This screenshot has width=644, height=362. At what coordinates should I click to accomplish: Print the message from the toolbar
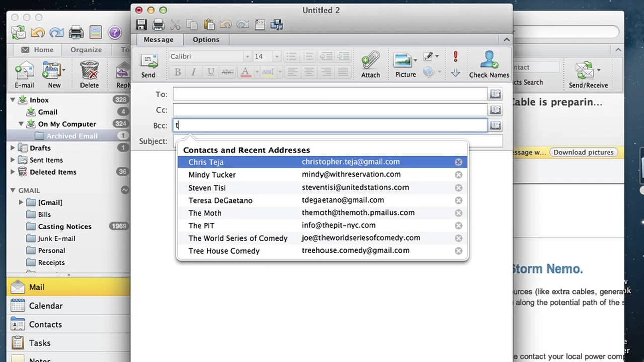coord(158,24)
